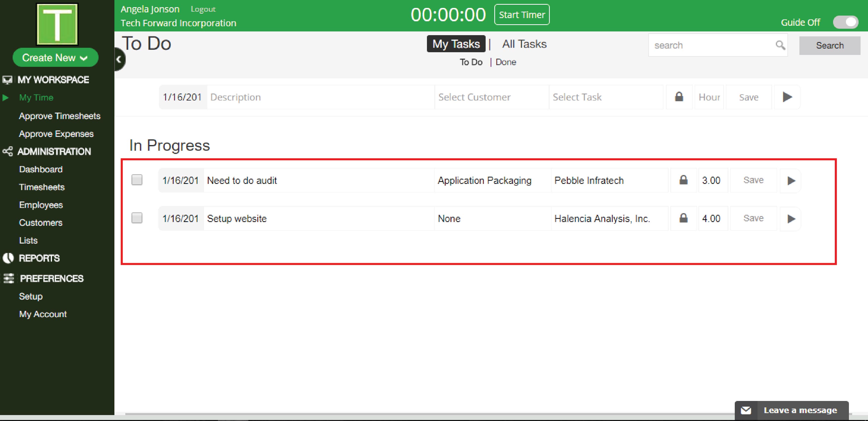
Task: Open Approve Timesheets in sidebar
Action: pos(60,116)
